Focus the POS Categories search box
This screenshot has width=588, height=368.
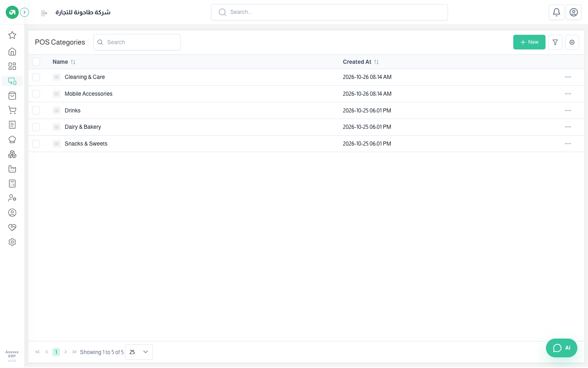point(137,42)
